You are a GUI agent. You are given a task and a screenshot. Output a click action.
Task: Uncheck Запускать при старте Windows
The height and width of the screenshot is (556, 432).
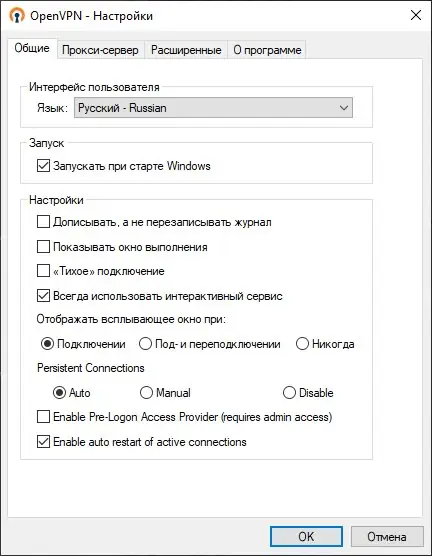pyautogui.click(x=43, y=166)
